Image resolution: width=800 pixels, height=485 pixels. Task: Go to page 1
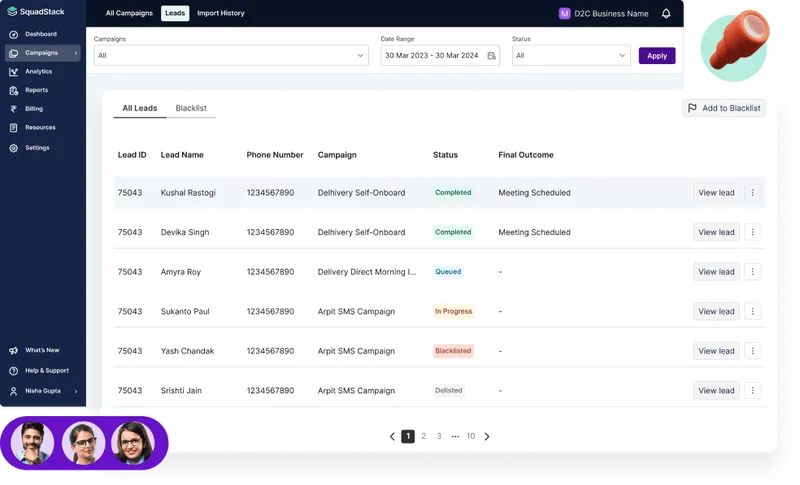point(408,437)
